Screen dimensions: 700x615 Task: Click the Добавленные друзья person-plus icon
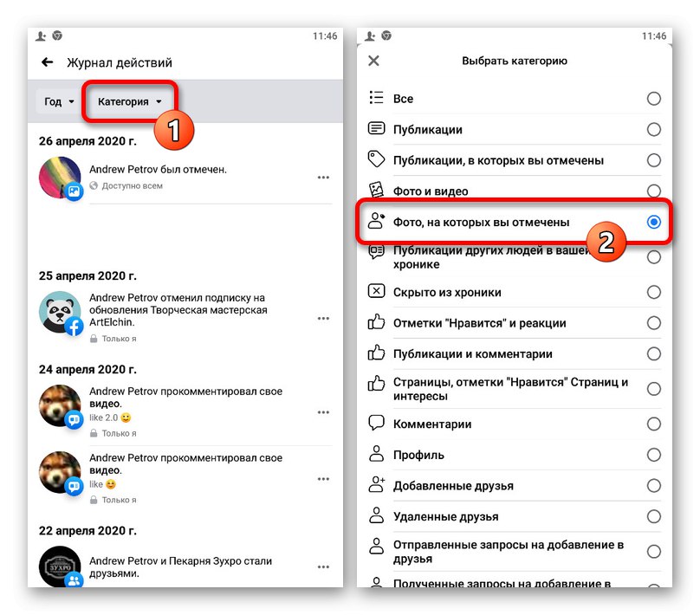376,484
